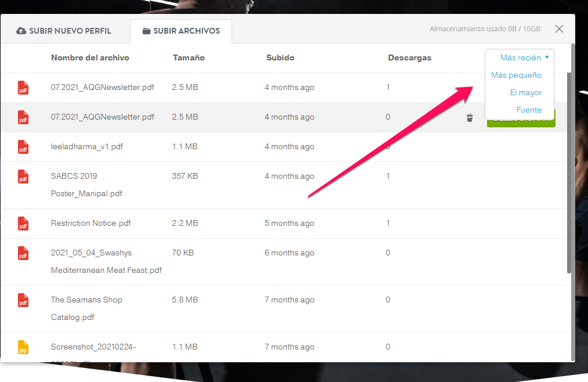Select file Restriction Notice.pdf
The width and height of the screenshot is (588, 382).
pyautogui.click(x=91, y=223)
